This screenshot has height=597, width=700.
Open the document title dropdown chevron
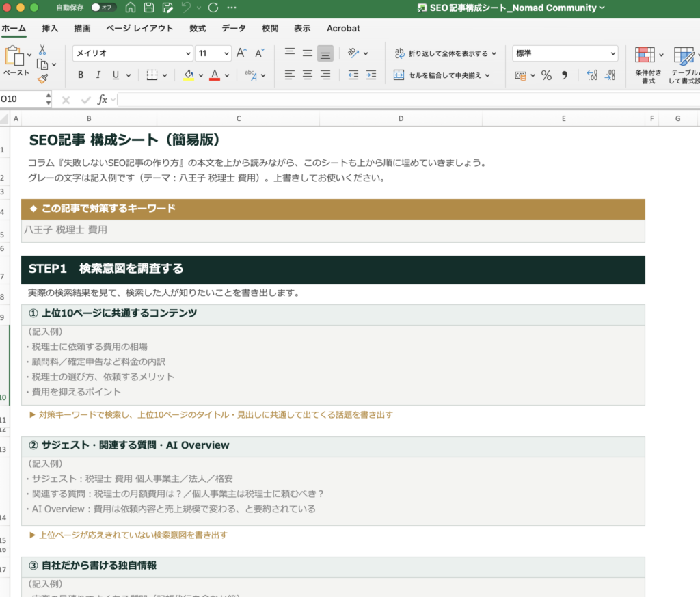[602, 8]
